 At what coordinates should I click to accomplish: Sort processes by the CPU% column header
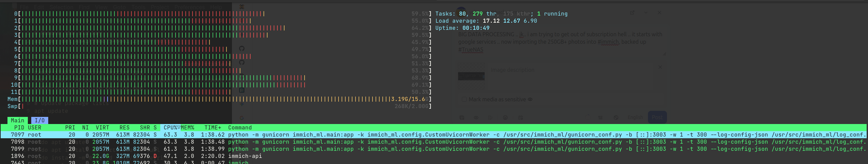170,127
